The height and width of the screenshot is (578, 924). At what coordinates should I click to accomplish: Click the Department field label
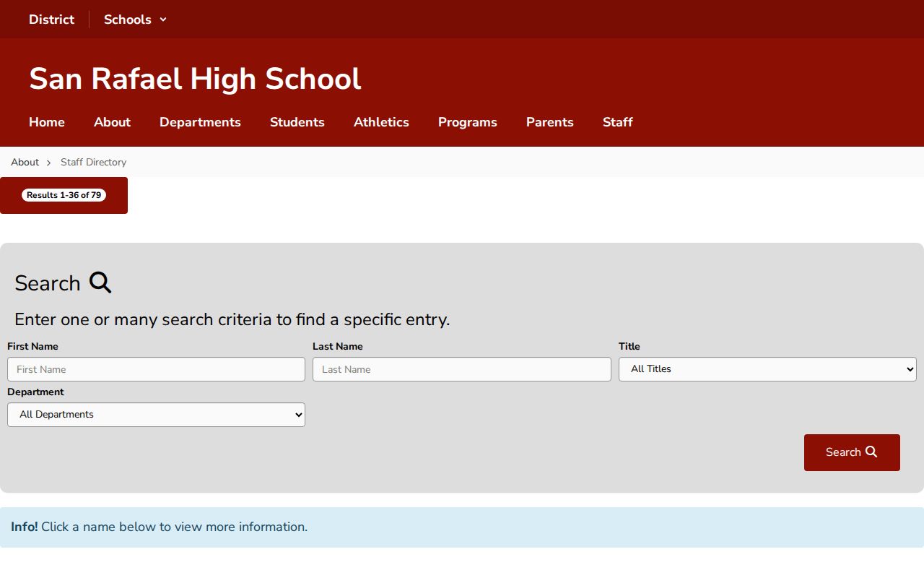[35, 392]
